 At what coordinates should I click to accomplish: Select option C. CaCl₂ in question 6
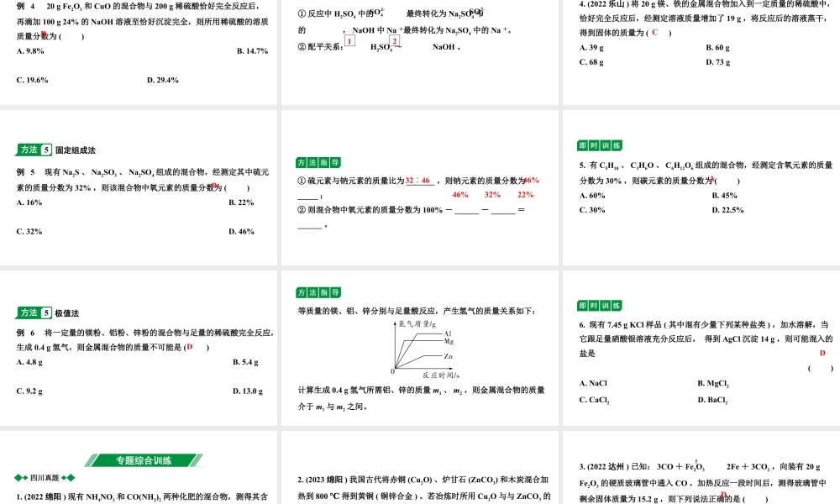(x=594, y=399)
